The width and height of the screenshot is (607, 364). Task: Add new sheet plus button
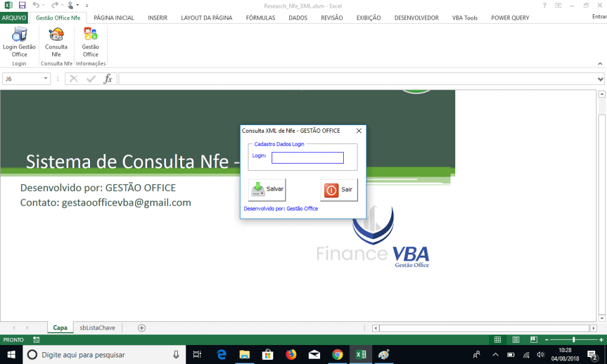[142, 328]
